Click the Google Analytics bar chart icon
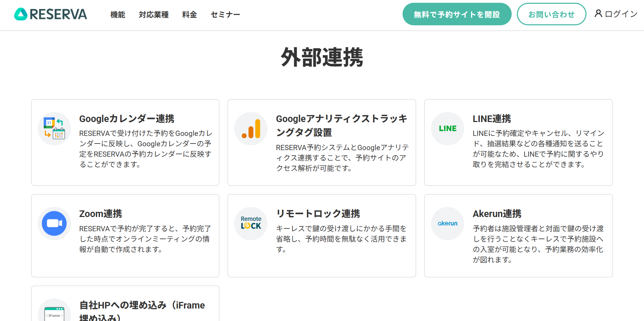This screenshot has height=321, width=644. coord(251,128)
